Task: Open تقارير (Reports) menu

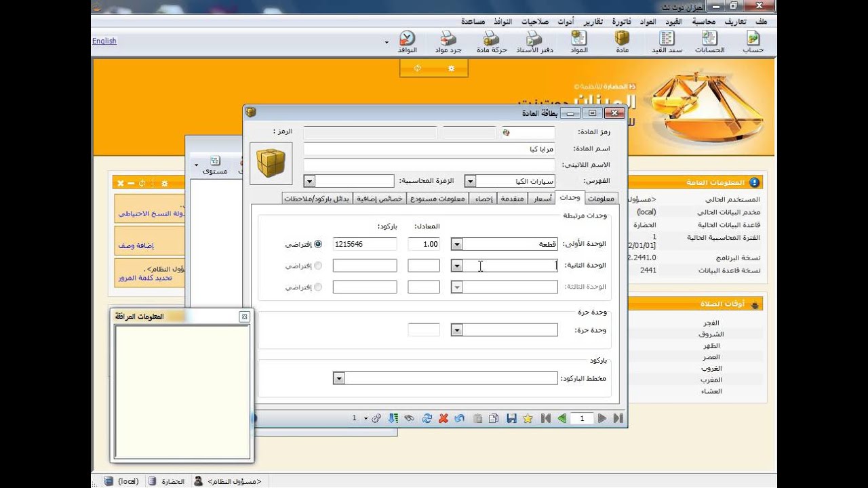Action: tap(593, 22)
